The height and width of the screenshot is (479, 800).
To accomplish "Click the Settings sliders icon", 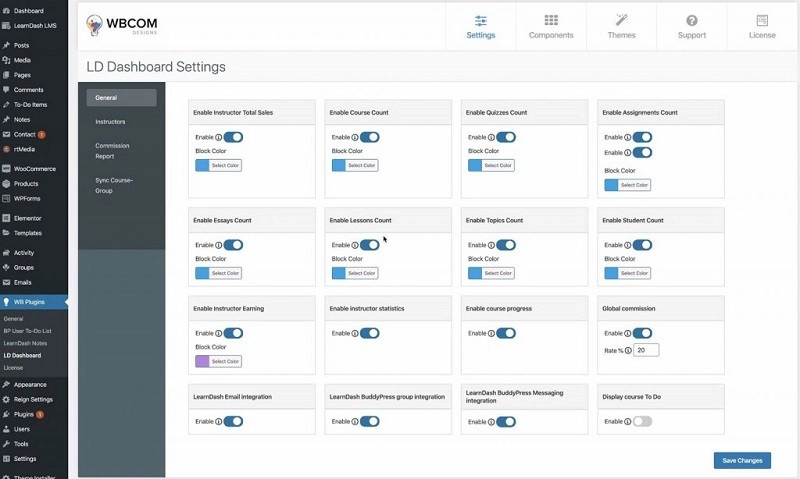I will 481,20.
